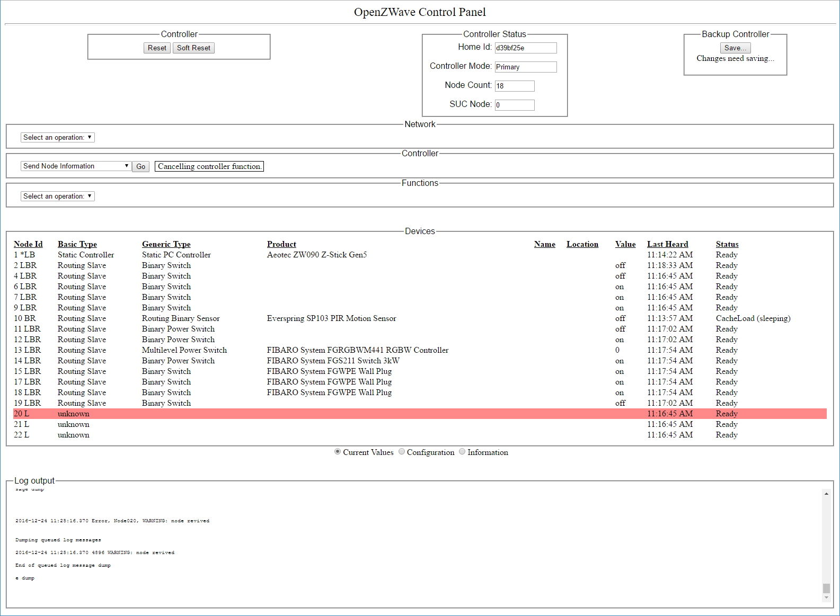Click the SUC Node field
This screenshot has height=616, width=840.
[515, 105]
